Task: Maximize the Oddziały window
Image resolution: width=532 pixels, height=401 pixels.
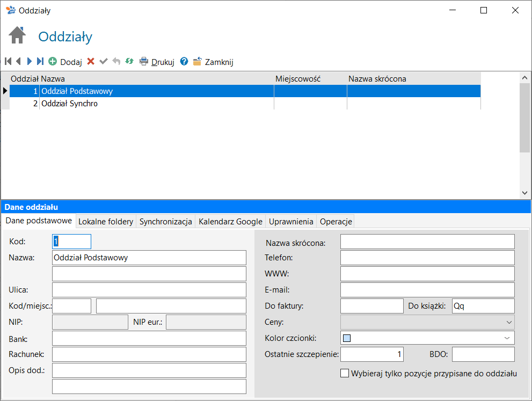Action: (484, 10)
